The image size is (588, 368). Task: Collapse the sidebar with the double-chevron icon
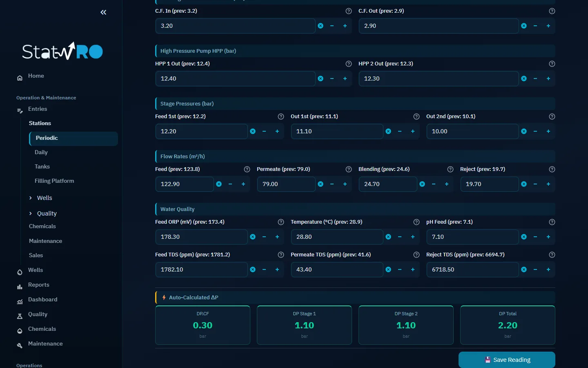103,12
